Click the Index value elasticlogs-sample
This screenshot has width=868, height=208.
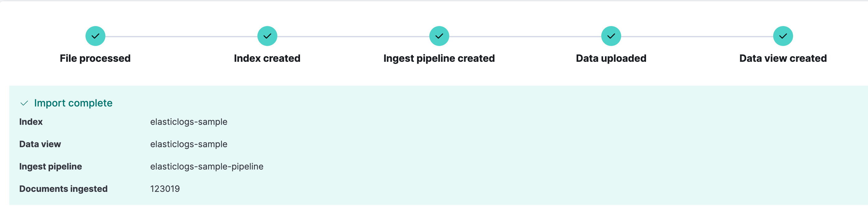coord(189,122)
